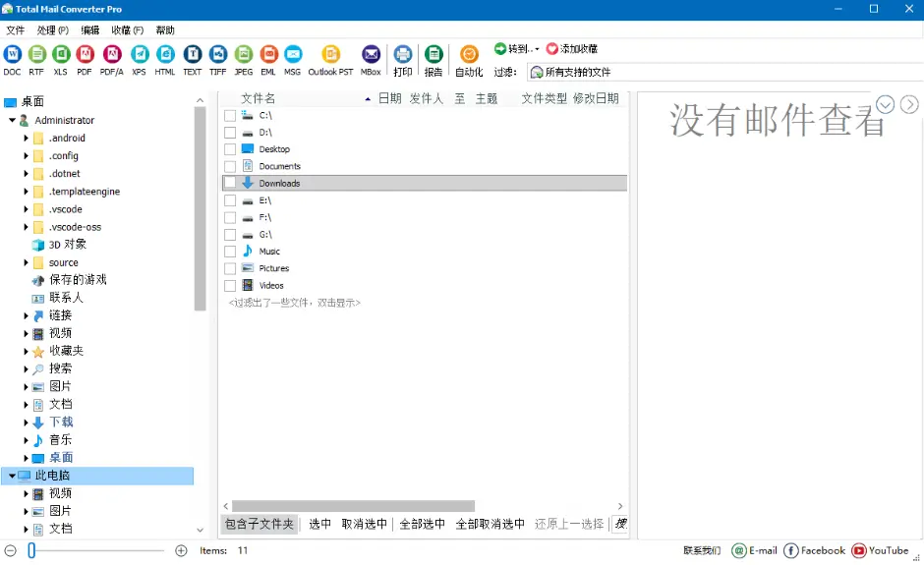Image resolution: width=924 pixels, height=565 pixels.
Task: Click the 全部选中 button
Action: (x=422, y=524)
